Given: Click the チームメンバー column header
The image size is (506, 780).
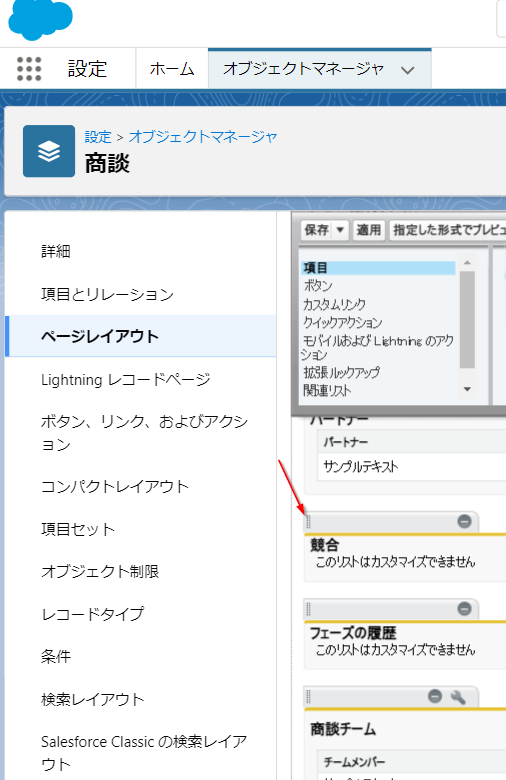Looking at the screenshot, I should pyautogui.click(x=354, y=762).
